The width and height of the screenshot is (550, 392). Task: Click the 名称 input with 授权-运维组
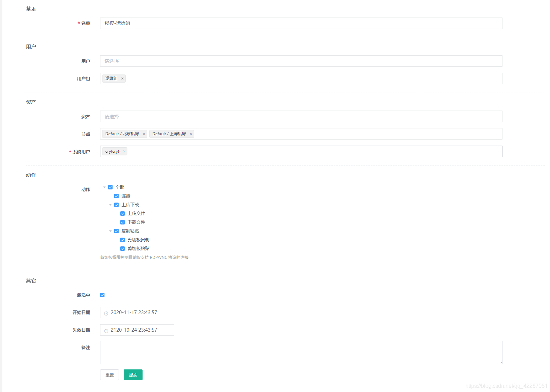pos(301,23)
